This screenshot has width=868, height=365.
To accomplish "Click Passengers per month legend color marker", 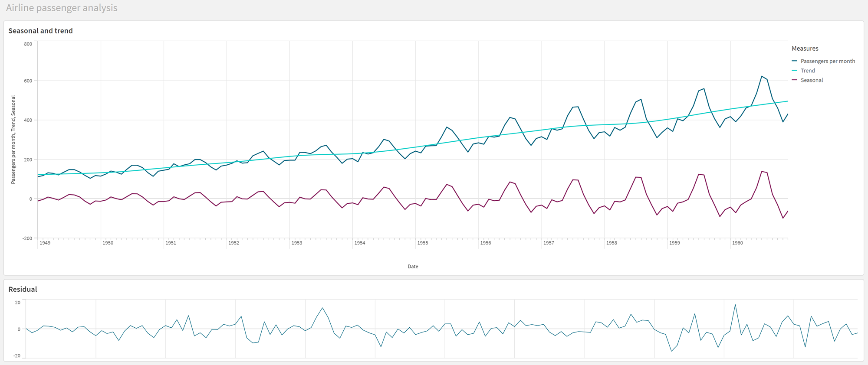I will (795, 61).
